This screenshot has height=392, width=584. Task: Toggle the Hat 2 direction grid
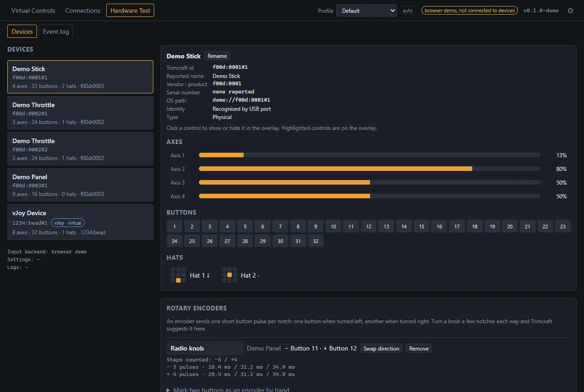pos(229,275)
